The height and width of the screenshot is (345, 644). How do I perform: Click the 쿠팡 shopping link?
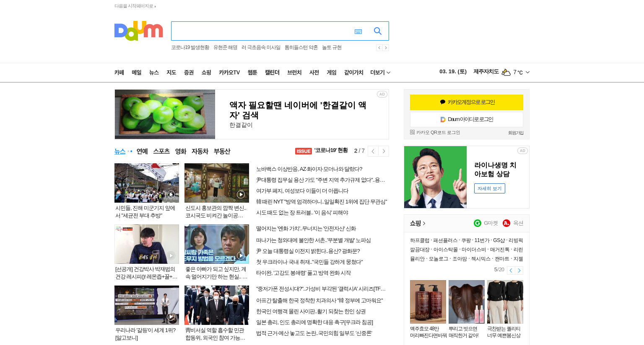click(x=466, y=240)
